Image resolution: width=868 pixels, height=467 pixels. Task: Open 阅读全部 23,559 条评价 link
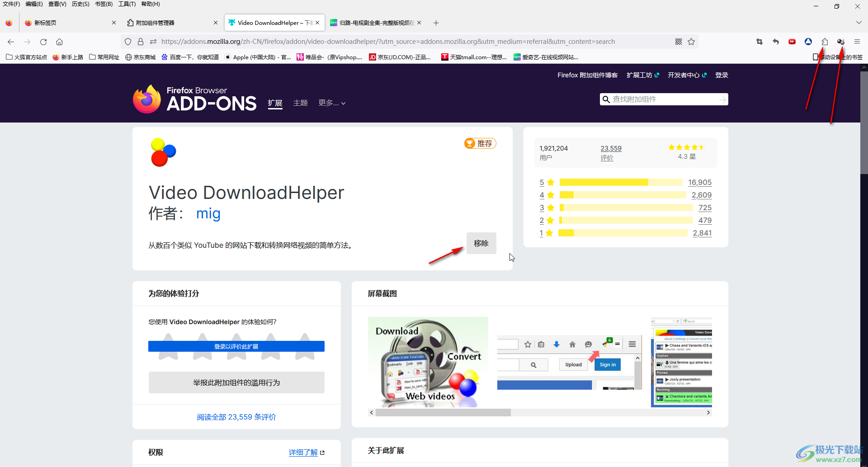pyautogui.click(x=236, y=417)
